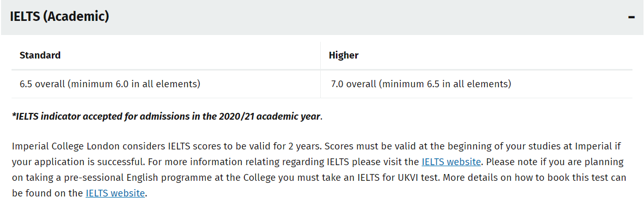Select the Standard column header
The width and height of the screenshot is (644, 220).
(40, 55)
